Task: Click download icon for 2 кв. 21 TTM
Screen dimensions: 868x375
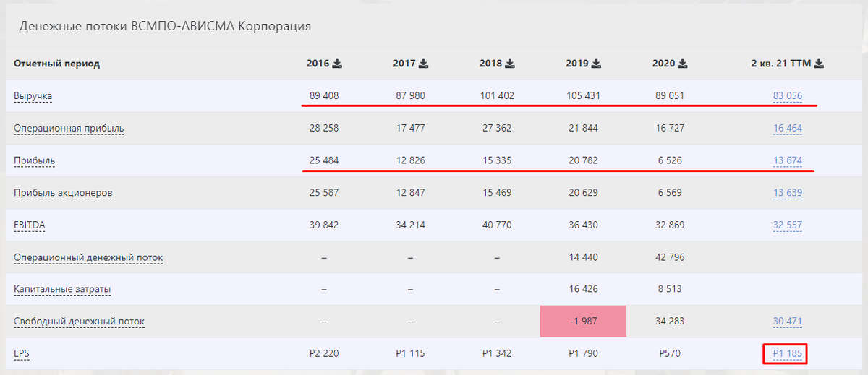Action: (x=819, y=64)
